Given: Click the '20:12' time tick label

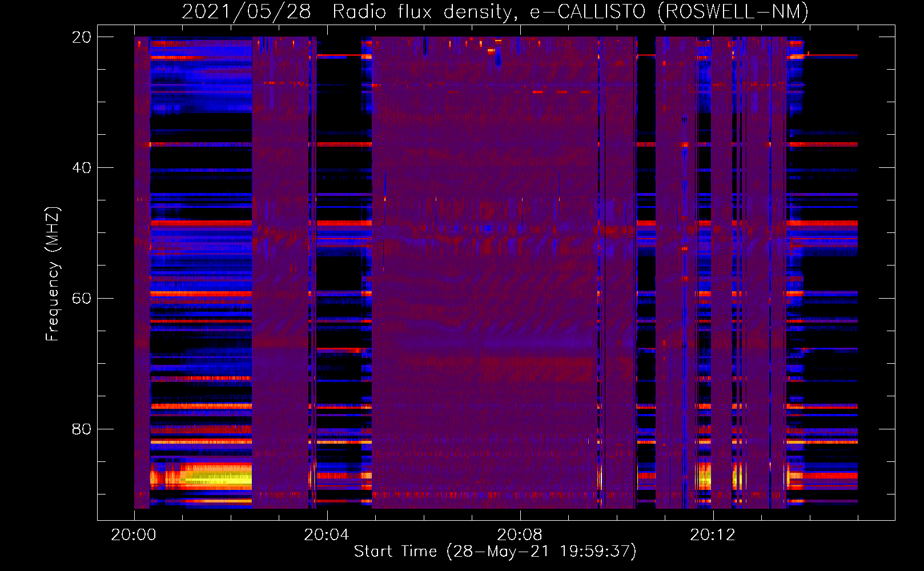Looking at the screenshot, I should point(713,535).
